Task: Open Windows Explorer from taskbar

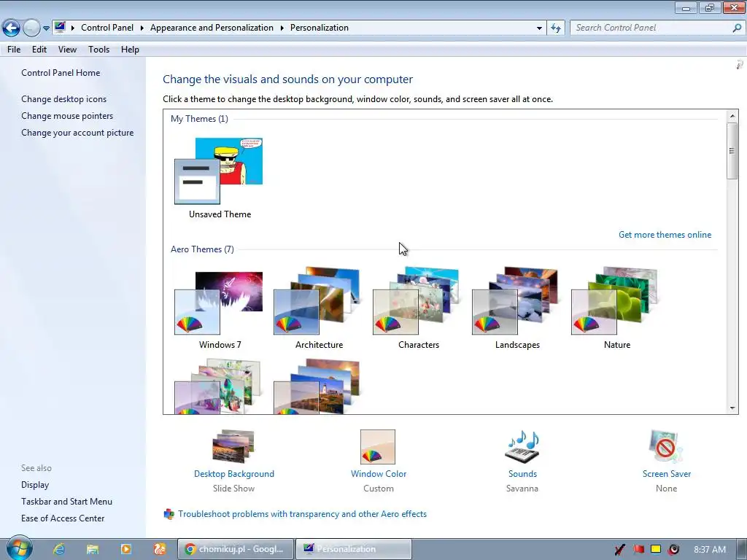Action: (x=93, y=549)
